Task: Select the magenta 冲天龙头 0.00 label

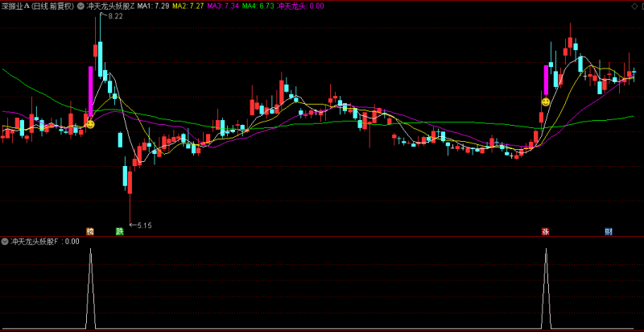Action: [x=300, y=6]
